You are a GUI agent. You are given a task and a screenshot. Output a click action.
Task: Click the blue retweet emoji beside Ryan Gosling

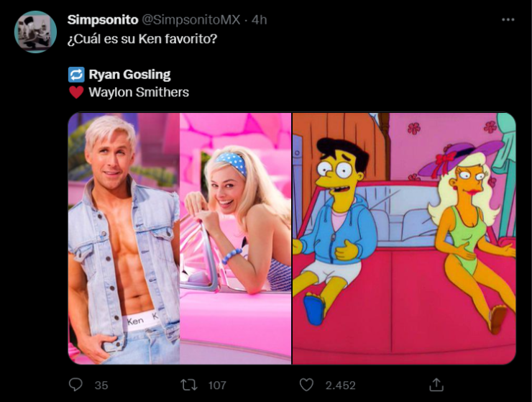point(76,74)
